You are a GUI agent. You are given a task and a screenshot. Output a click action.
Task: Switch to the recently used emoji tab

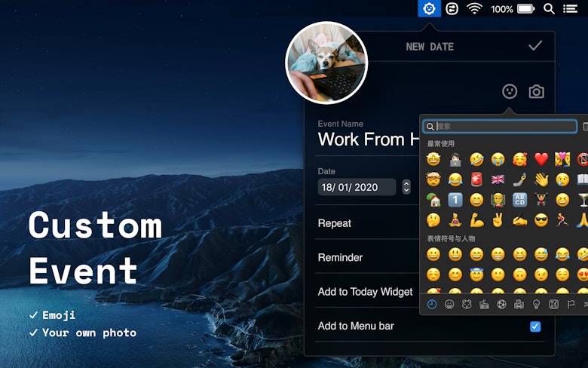(432, 304)
